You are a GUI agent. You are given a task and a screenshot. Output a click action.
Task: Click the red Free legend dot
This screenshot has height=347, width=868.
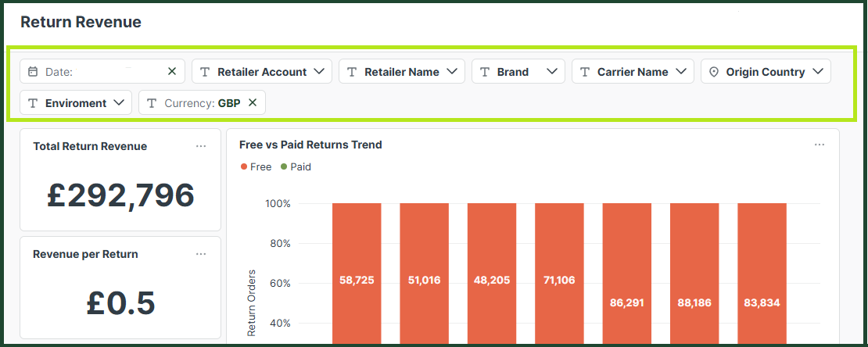coord(243,166)
